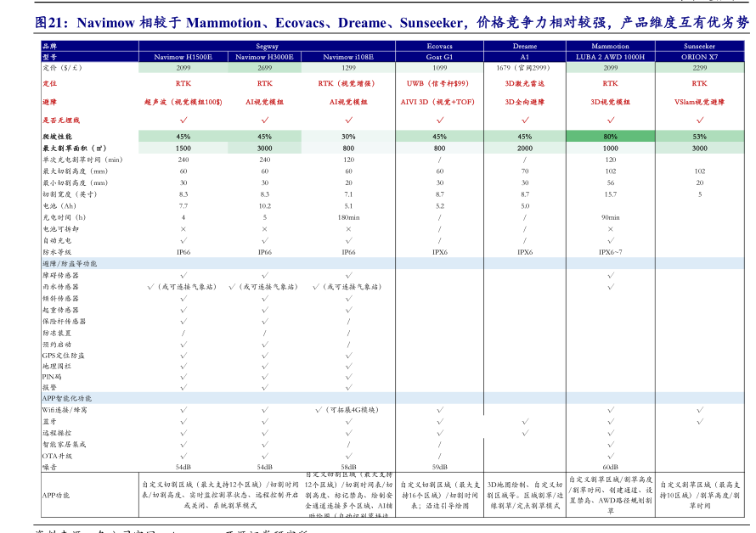Click the 避障/防盗等功能 section header row
756x533 pixels.
pyautogui.click(x=70, y=264)
